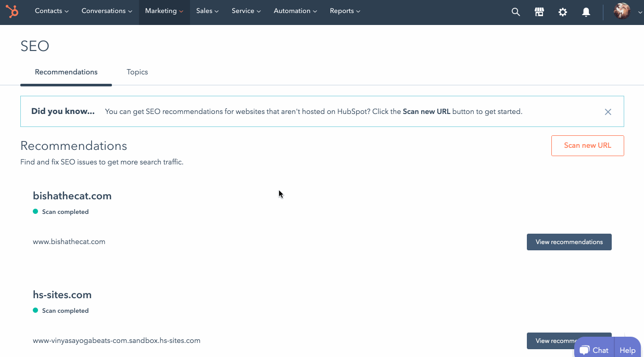Screen dimensions: 644x357
Task: Click the user avatar picture
Action: point(622,11)
